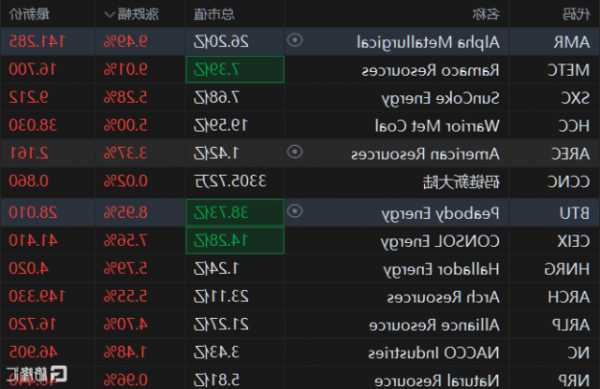Image resolution: width=600 pixels, height=389 pixels.
Task: Select the Alliance Resource row price 16.720
Action: point(33,324)
